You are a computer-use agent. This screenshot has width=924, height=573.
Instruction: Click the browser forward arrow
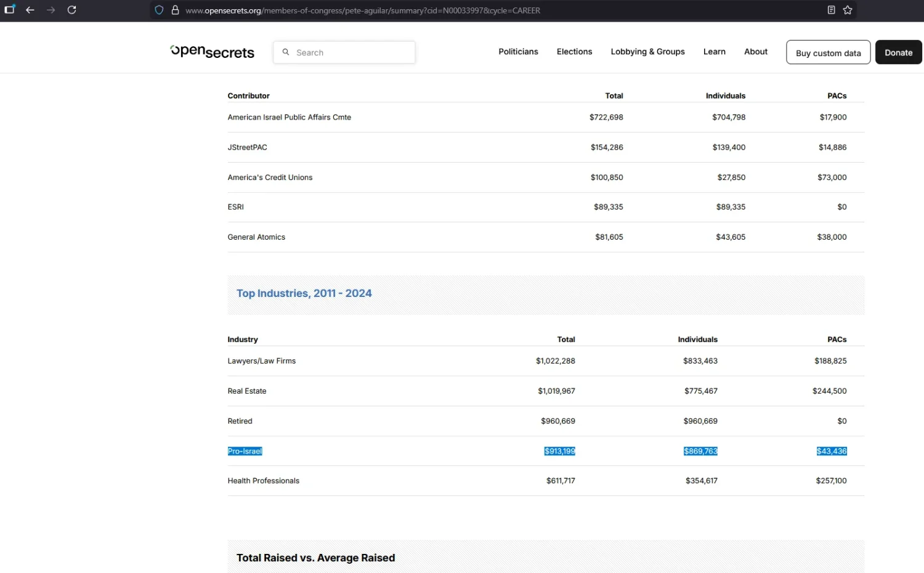click(x=51, y=10)
